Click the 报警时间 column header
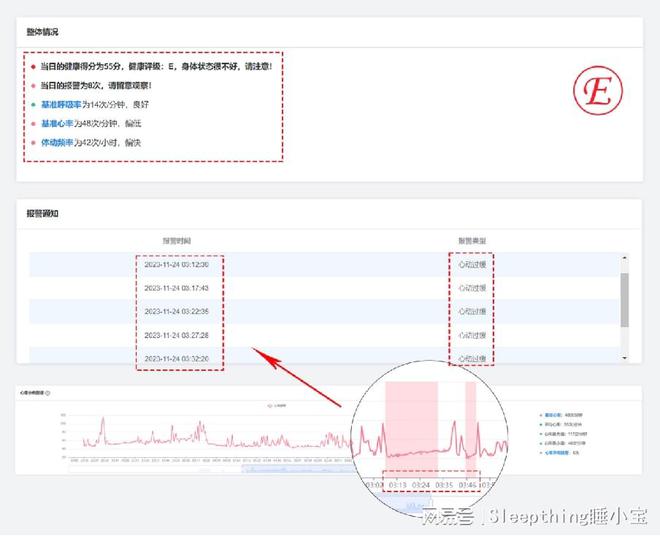 [x=180, y=241]
